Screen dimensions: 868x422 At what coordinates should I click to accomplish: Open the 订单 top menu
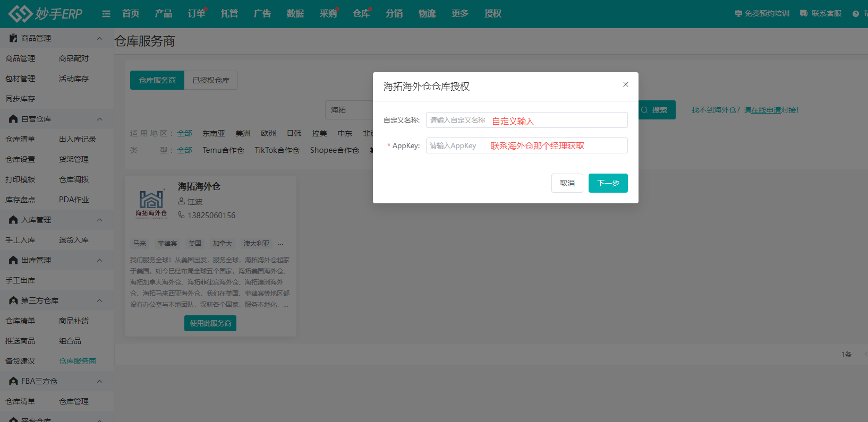[196, 14]
